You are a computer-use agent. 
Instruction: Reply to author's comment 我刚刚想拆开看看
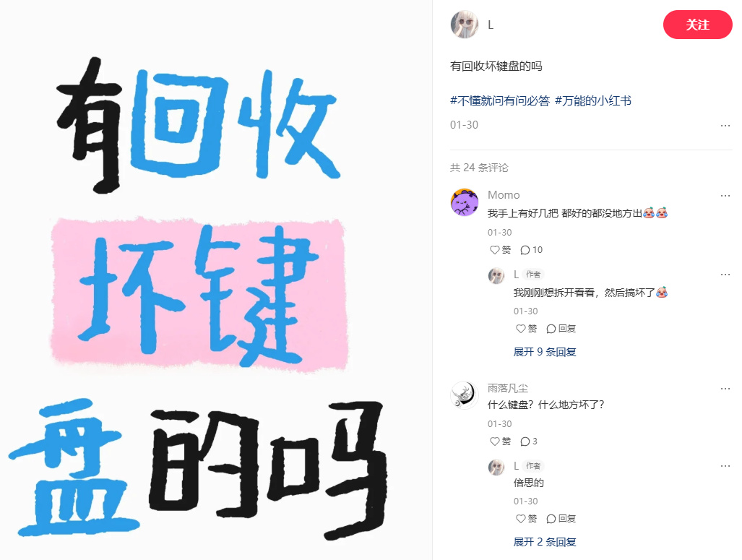click(x=561, y=329)
